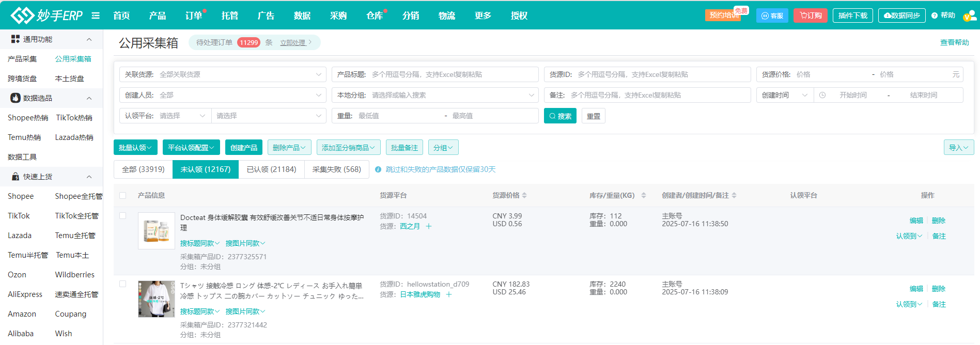
Task: Open the 查看帮助 link
Action: (954, 42)
